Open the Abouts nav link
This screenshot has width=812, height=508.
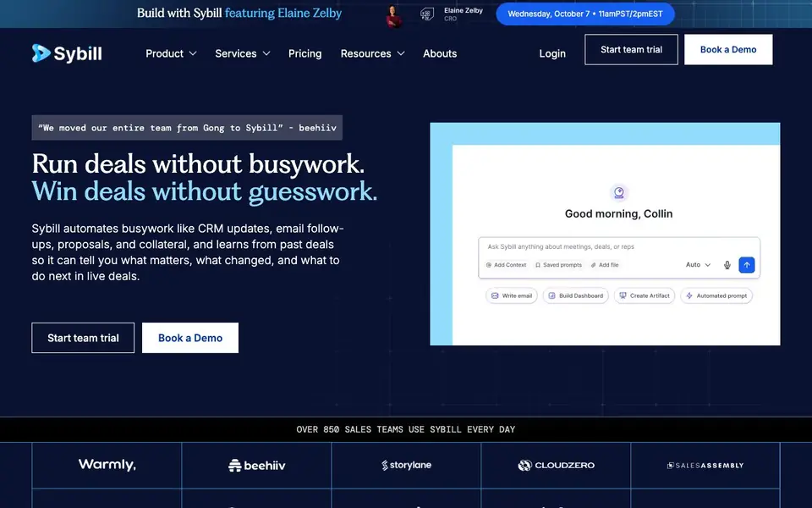pos(440,53)
